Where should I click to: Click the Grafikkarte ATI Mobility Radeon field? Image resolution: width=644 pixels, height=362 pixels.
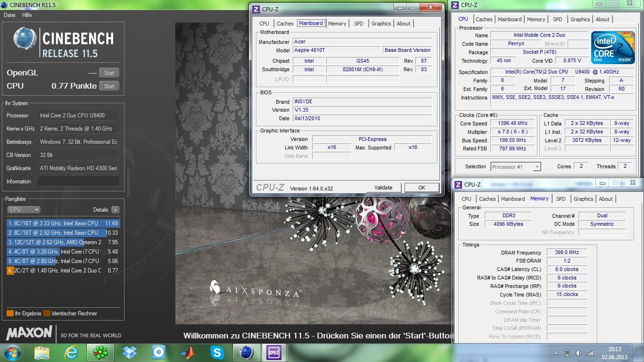pos(78,168)
